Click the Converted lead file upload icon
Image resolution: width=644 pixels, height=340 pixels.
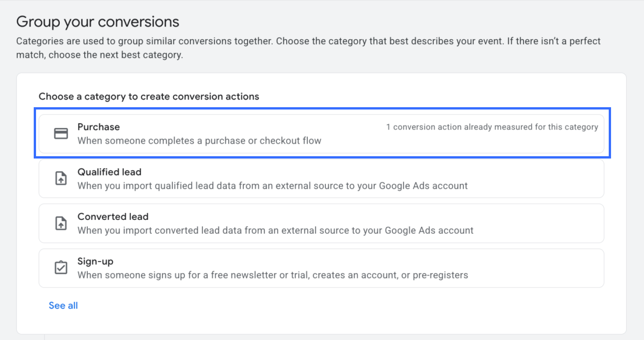pos(61,223)
